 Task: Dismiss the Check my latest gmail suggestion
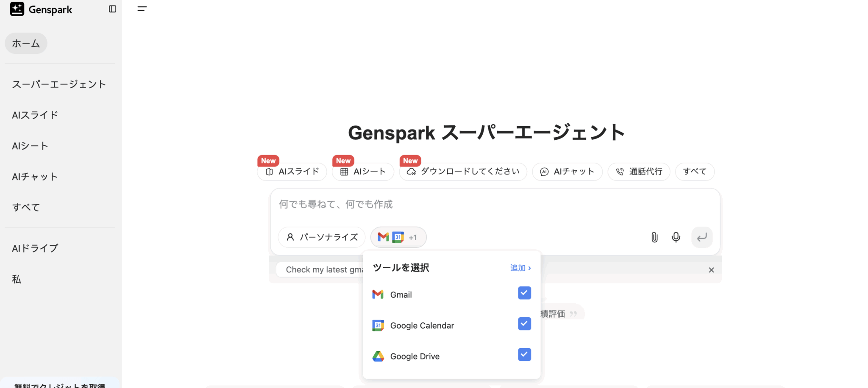[x=711, y=270]
